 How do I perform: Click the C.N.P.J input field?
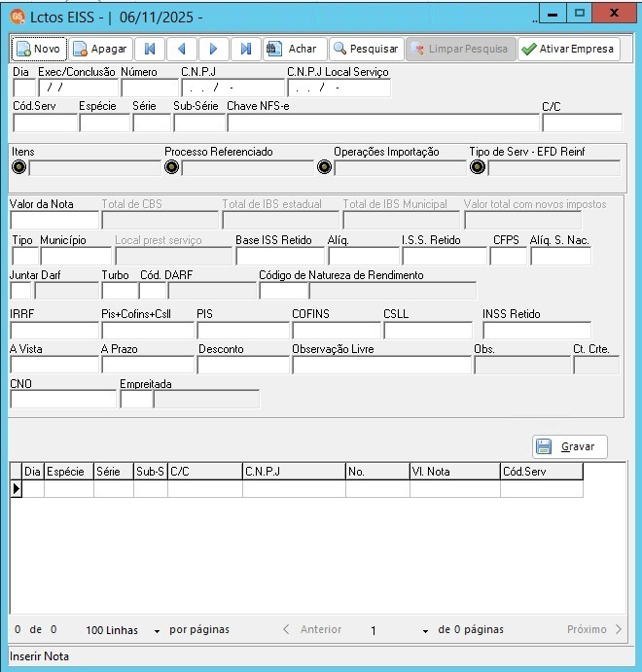(233, 88)
